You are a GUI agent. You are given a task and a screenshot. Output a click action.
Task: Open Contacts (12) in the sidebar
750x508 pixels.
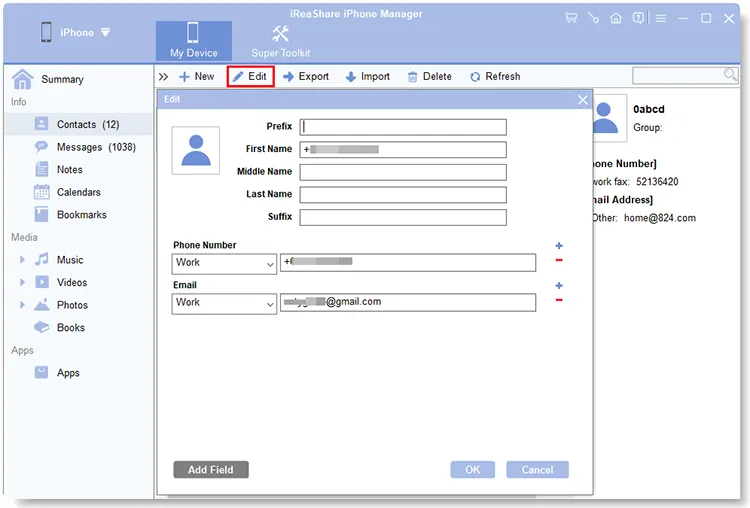point(78,124)
